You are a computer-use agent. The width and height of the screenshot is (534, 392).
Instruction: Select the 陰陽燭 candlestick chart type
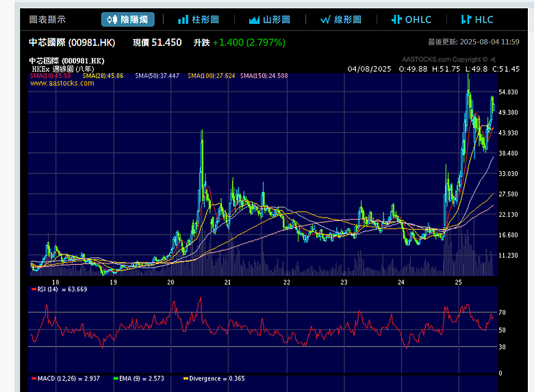pos(128,19)
